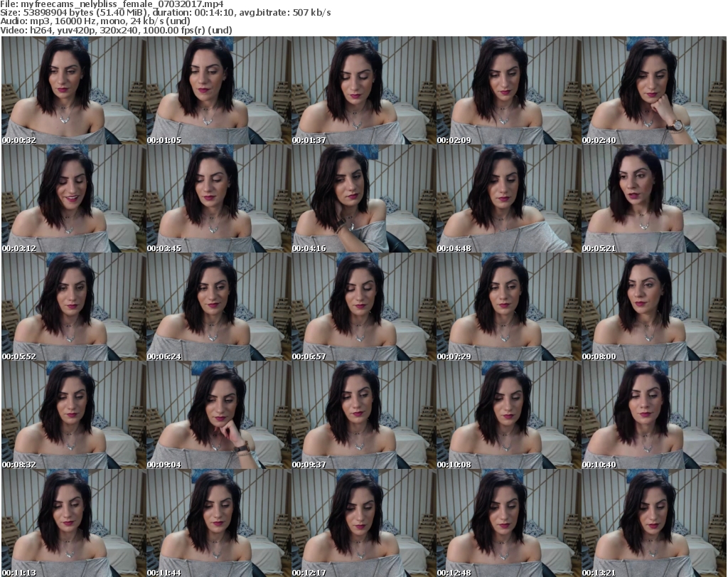Click the Video line 'h264, yuv420p, 320x240'
The width and height of the screenshot is (728, 577).
click(x=84, y=30)
